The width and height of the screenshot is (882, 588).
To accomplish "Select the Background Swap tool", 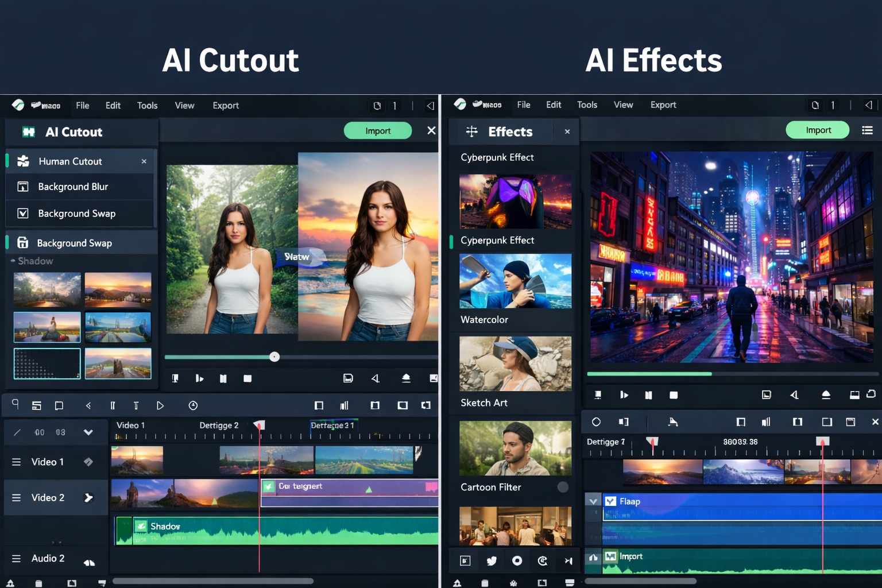I will click(78, 213).
